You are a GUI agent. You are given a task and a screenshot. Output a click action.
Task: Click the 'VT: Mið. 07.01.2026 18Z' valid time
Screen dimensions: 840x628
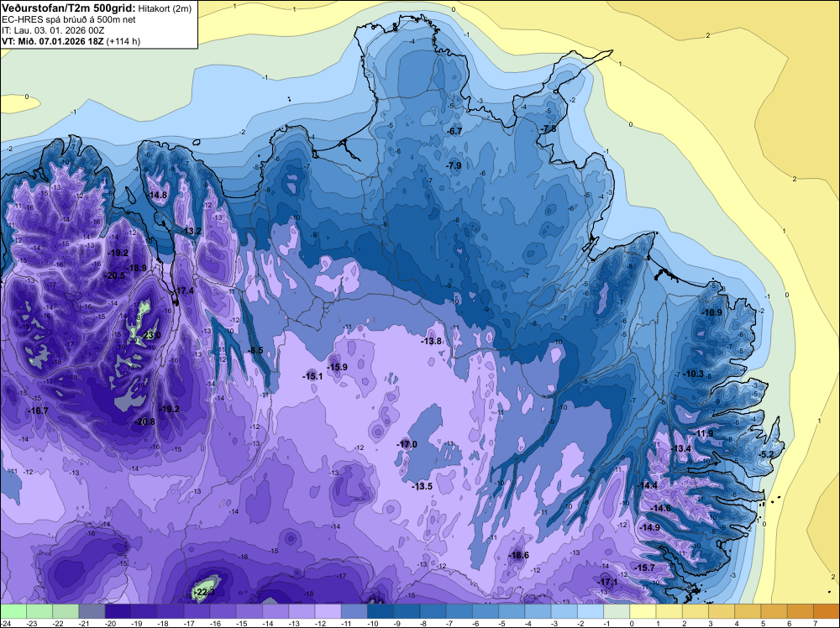pyautogui.click(x=53, y=41)
